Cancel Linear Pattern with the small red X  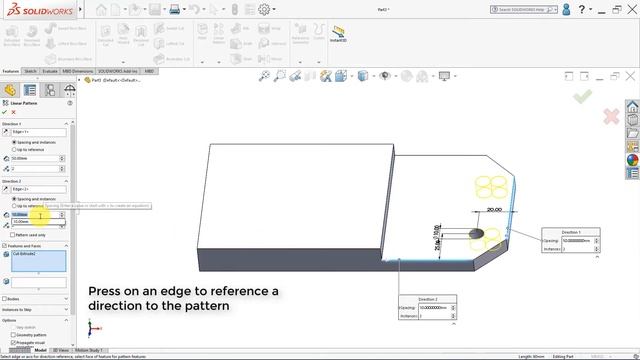pyautogui.click(x=13, y=112)
